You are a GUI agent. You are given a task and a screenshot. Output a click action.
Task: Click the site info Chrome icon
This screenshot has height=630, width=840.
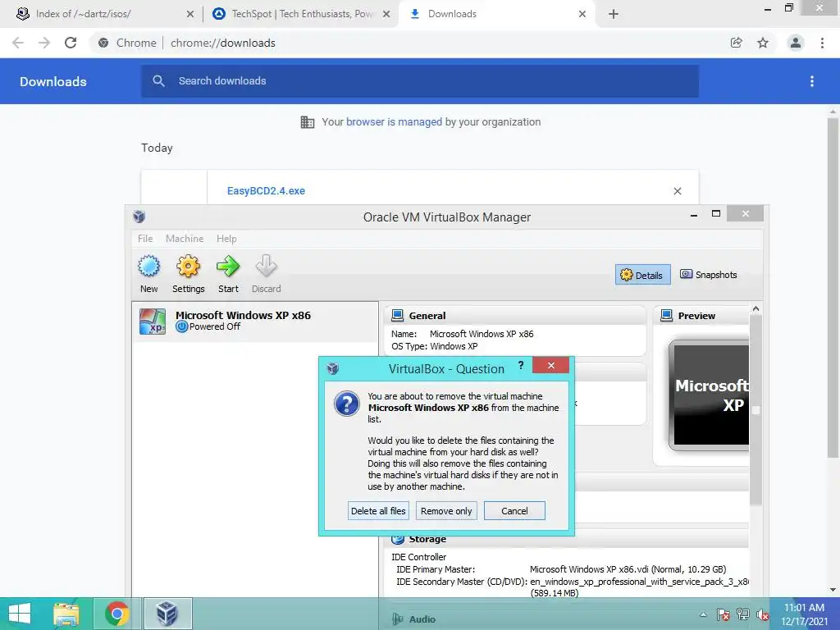click(103, 43)
